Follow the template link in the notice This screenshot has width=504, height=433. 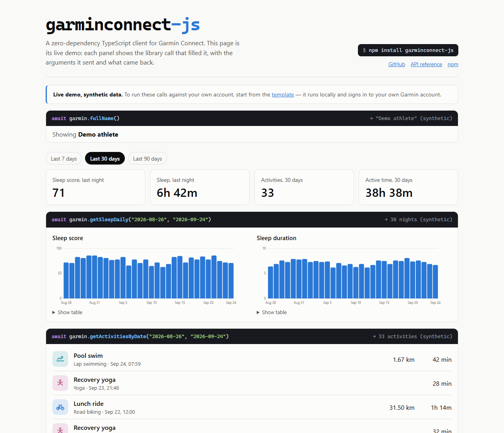pos(283,94)
